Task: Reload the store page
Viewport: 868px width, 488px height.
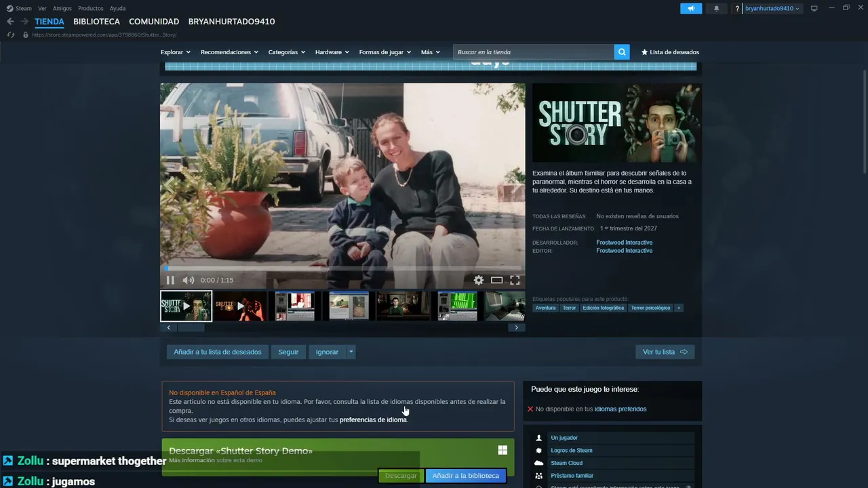Action: [x=11, y=35]
